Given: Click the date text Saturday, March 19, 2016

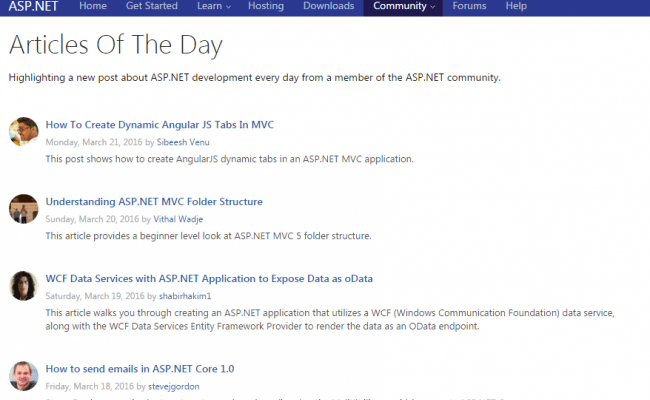Looking at the screenshot, I should (95, 296).
